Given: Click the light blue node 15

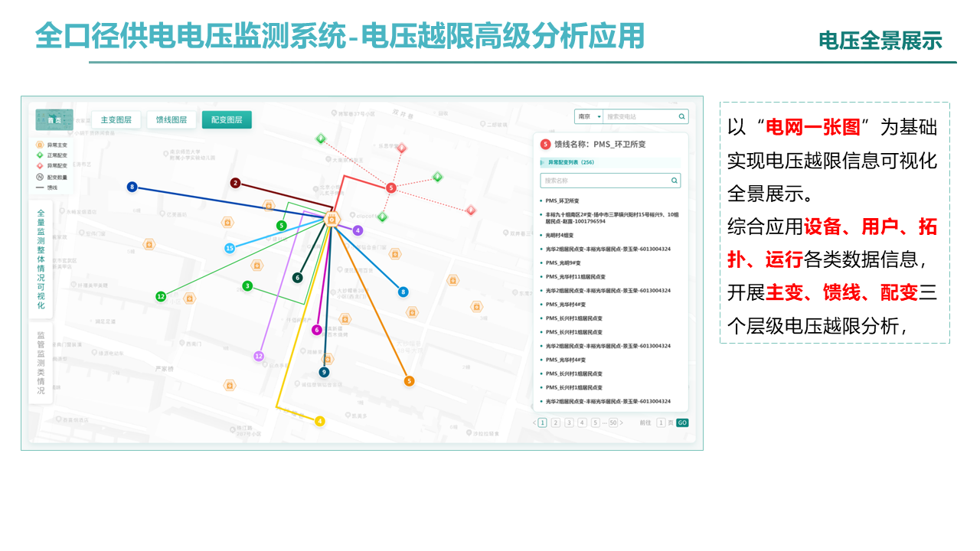Looking at the screenshot, I should click(230, 248).
